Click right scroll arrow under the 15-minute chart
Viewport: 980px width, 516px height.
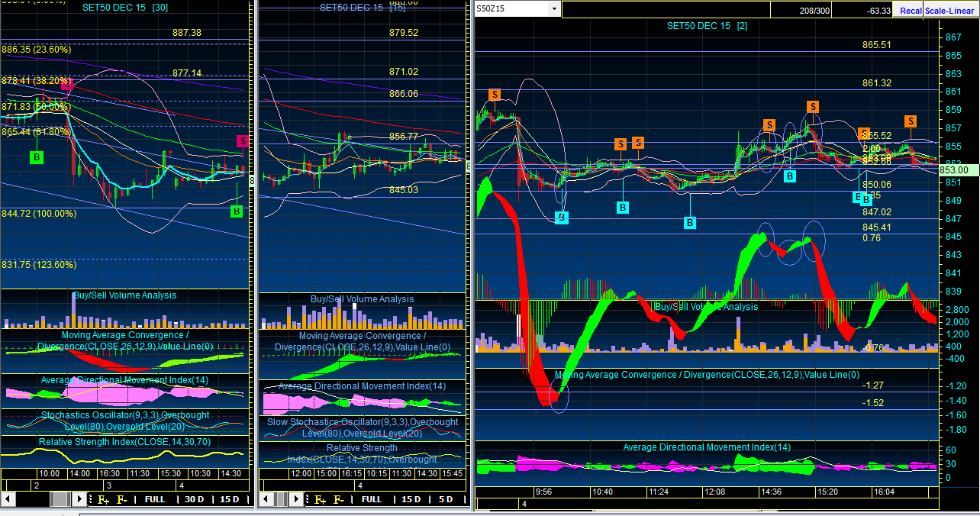(298, 499)
